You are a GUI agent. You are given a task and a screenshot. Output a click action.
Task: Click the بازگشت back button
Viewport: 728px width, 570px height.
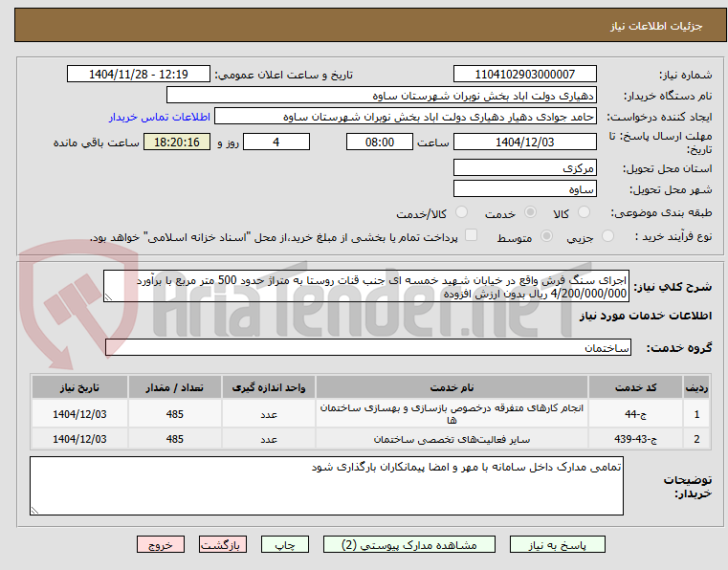(x=222, y=544)
